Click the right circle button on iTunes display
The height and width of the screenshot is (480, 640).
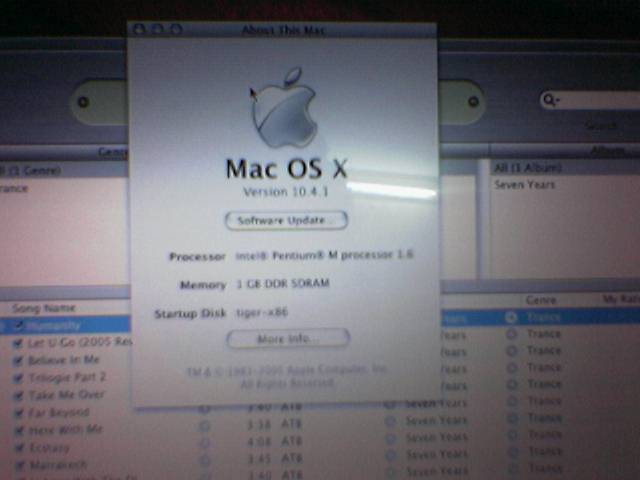(473, 101)
